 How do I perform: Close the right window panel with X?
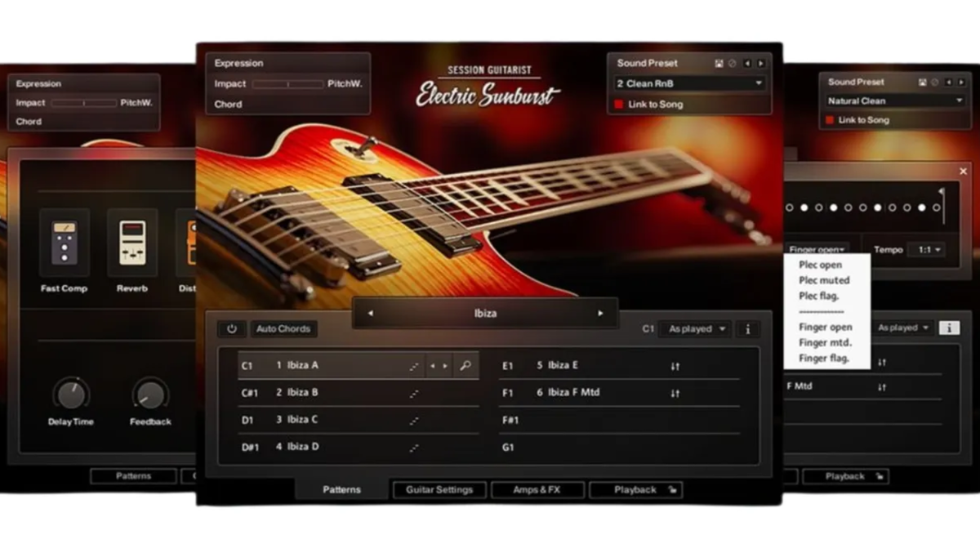pyautogui.click(x=964, y=172)
